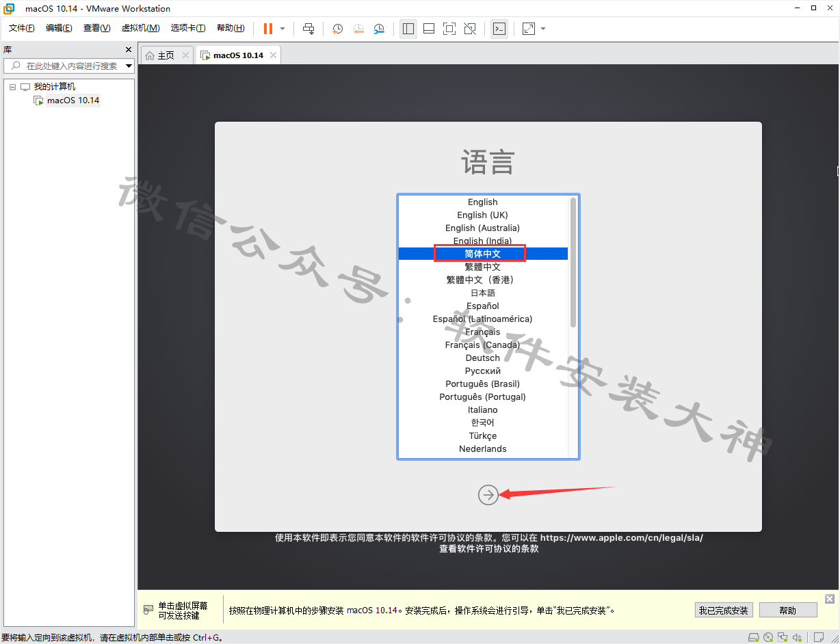Dismiss the yellow install hint bar

pyautogui.click(x=830, y=599)
